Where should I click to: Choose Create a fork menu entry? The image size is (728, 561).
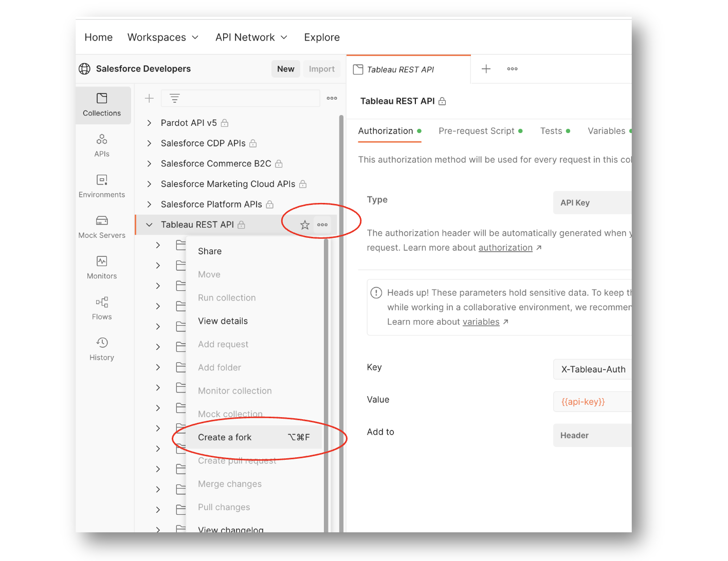coord(255,437)
